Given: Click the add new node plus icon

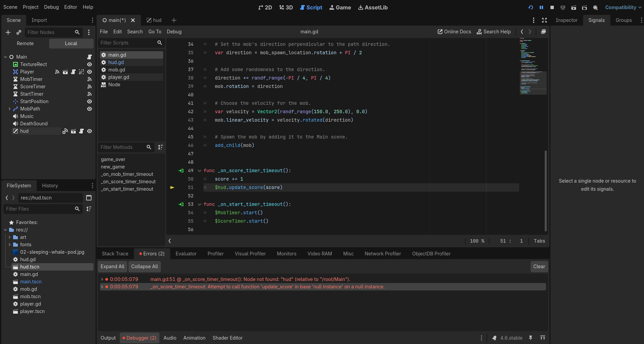Looking at the screenshot, I should tap(8, 32).
